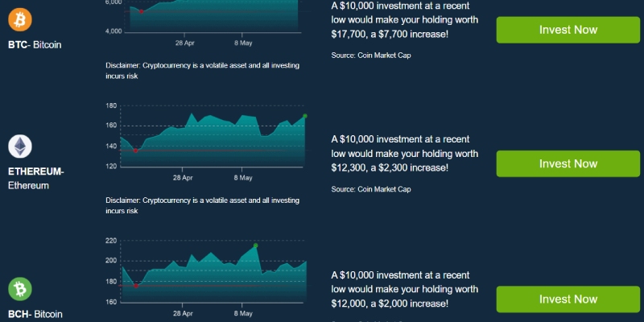
Task: Click the 28 Apr label on Ethereum chart
Action: (x=183, y=178)
